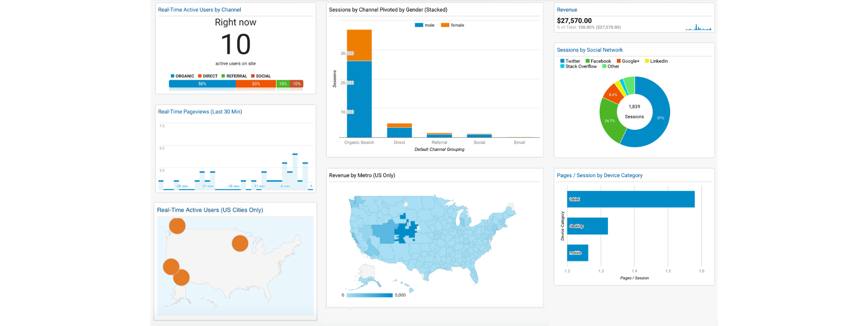Select the green 10% referral segment

[x=283, y=84]
